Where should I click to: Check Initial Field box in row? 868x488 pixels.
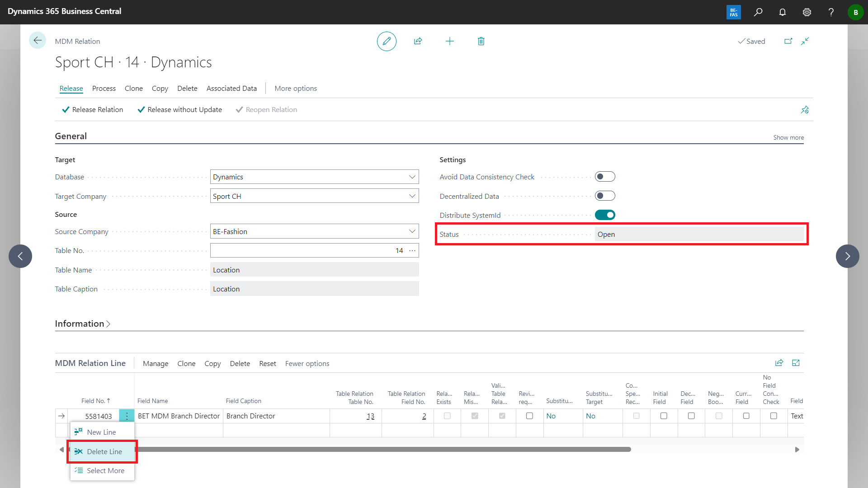664,416
